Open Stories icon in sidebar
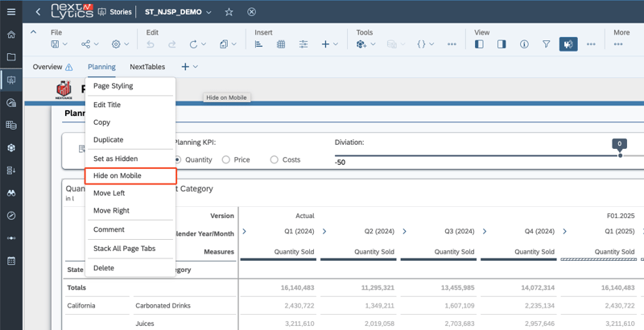The height and width of the screenshot is (330, 644). [11, 80]
